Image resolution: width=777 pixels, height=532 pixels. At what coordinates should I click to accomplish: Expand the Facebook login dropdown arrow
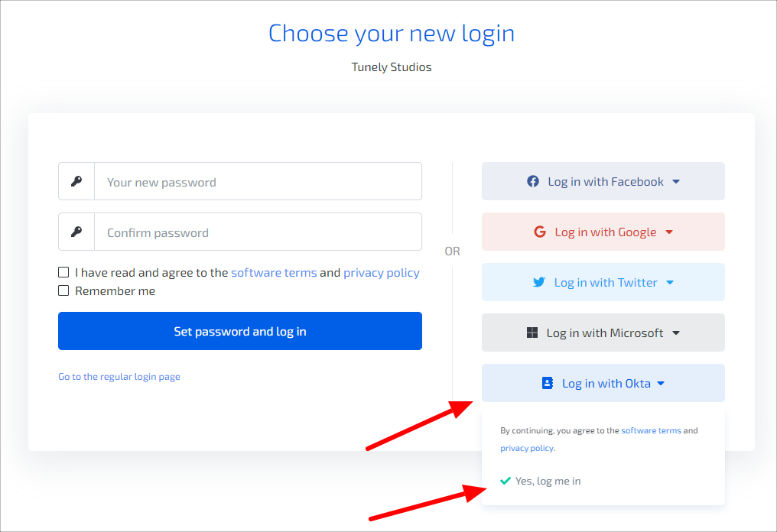pos(676,182)
